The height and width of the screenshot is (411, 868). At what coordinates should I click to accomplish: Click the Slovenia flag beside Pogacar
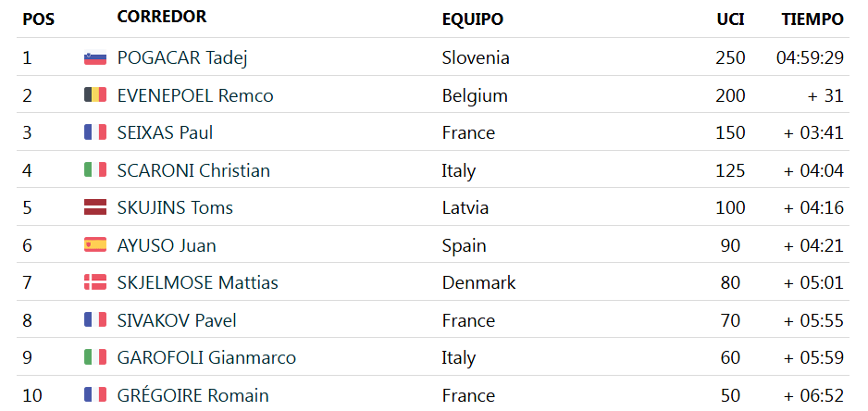(x=95, y=58)
